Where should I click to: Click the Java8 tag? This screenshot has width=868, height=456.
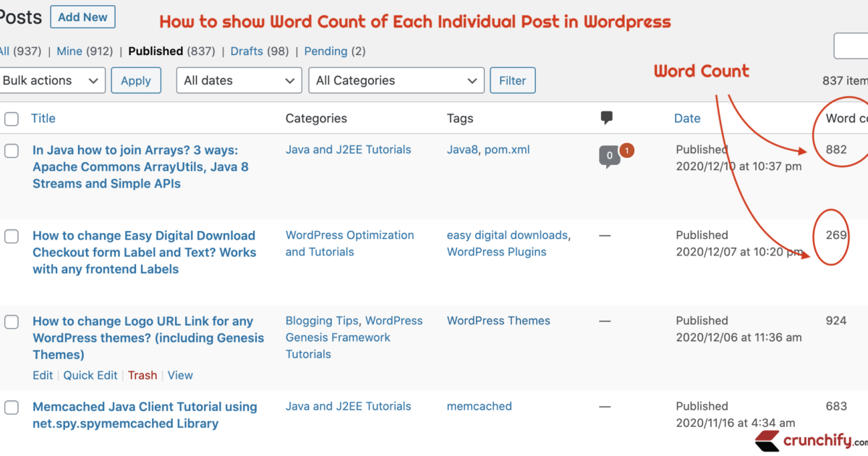462,150
